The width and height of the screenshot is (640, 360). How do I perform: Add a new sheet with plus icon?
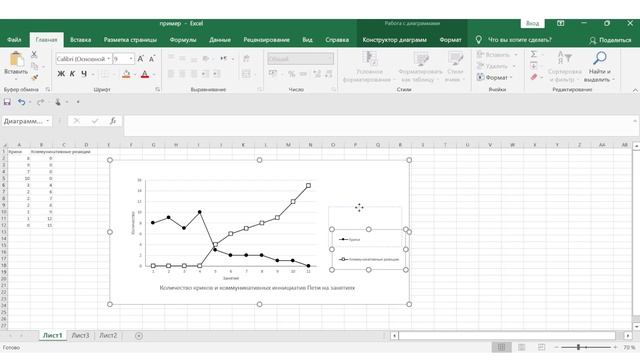pyautogui.click(x=139, y=336)
